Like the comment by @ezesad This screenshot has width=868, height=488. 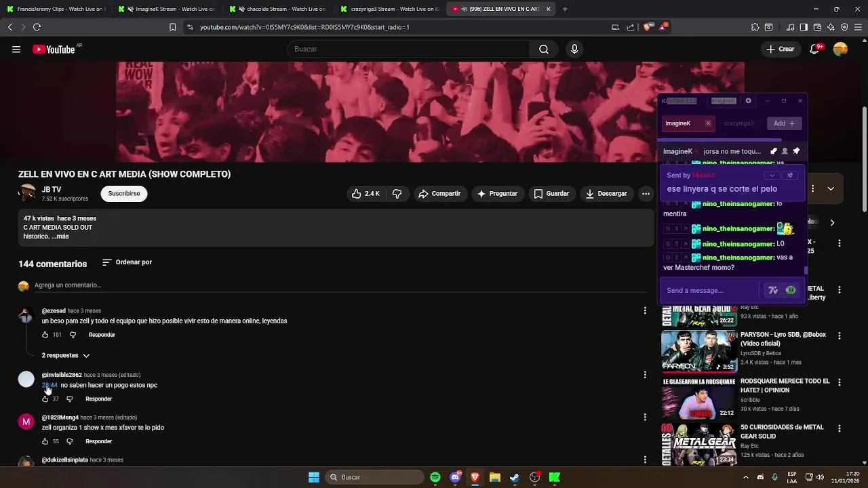click(45, 335)
